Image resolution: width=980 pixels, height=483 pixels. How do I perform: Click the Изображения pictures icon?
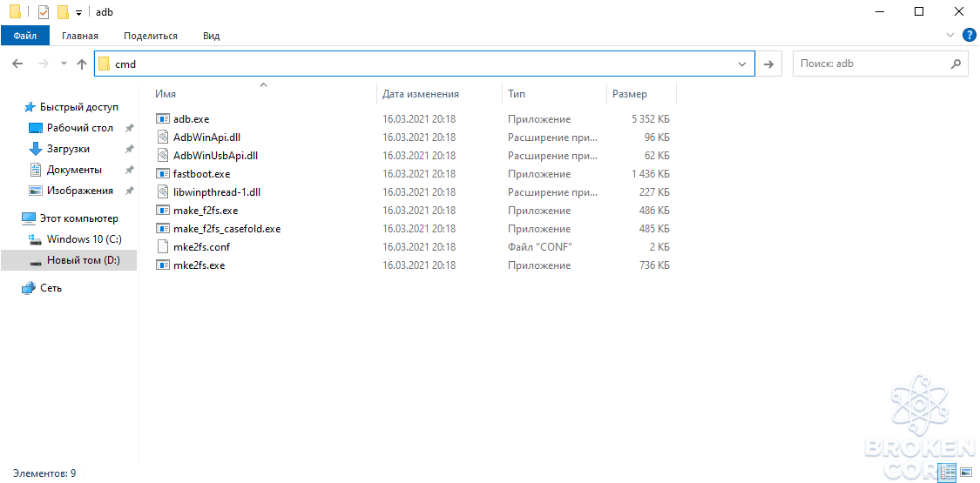click(36, 191)
